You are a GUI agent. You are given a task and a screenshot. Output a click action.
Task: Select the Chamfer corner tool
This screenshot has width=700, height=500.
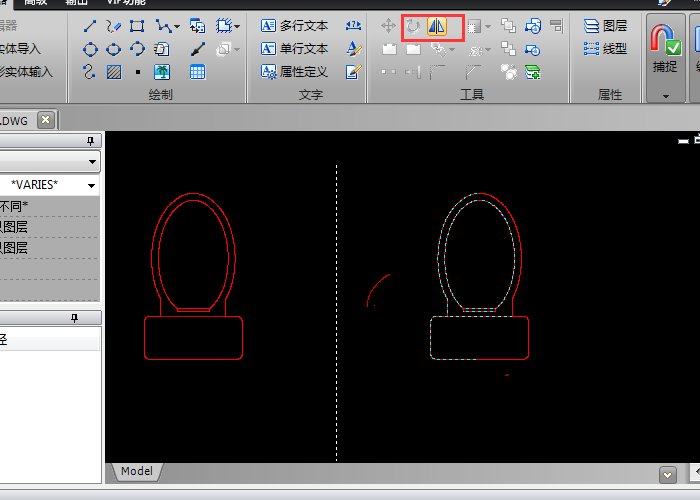tap(473, 71)
